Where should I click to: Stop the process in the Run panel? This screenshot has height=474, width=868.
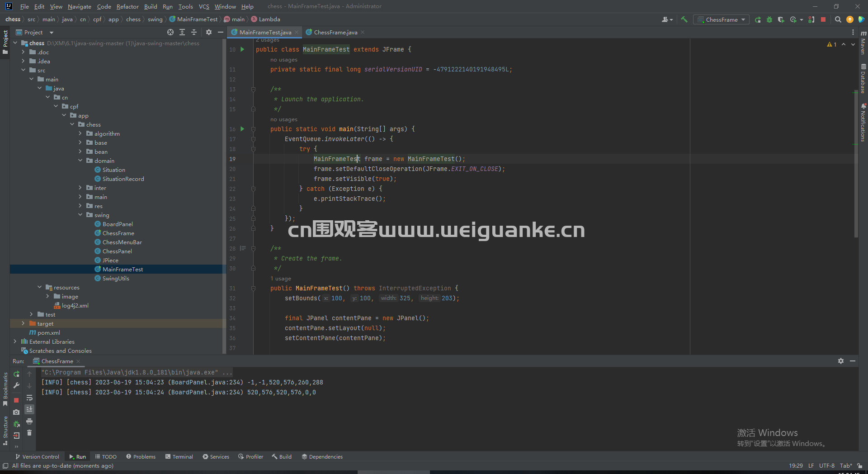click(x=17, y=400)
